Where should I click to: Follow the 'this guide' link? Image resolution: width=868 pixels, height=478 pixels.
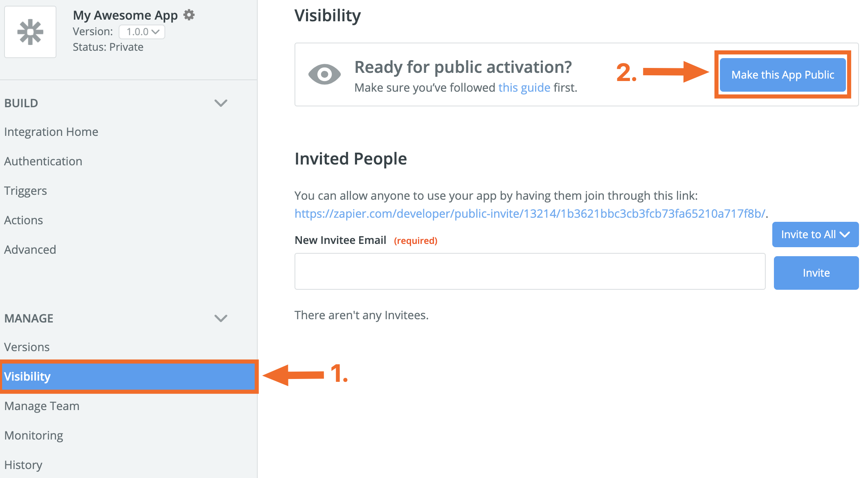524,88
